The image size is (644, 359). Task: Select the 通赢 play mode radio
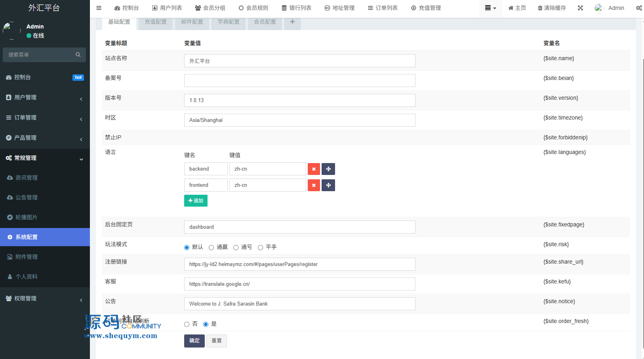pyautogui.click(x=211, y=247)
